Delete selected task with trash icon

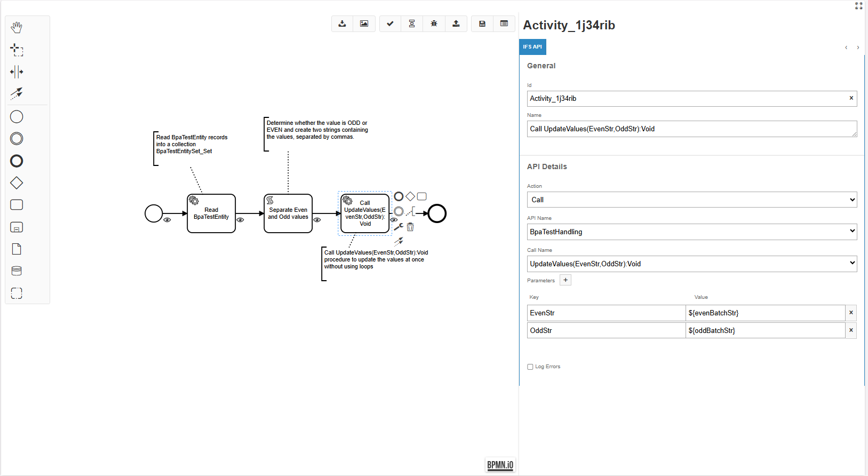click(x=410, y=227)
